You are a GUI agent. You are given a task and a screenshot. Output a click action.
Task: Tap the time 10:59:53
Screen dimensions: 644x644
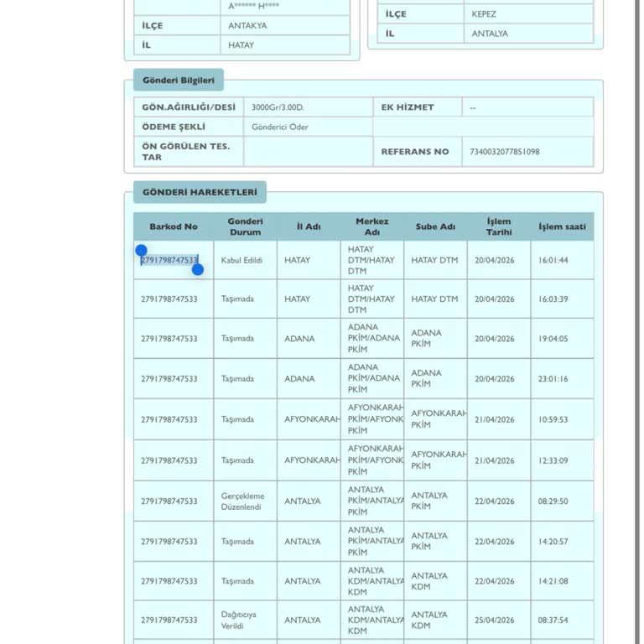tap(553, 419)
